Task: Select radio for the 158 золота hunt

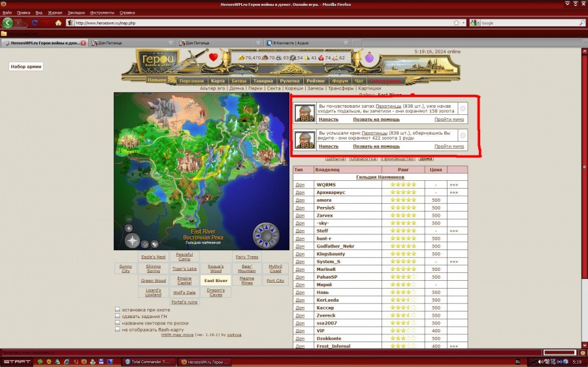Action: (x=463, y=108)
